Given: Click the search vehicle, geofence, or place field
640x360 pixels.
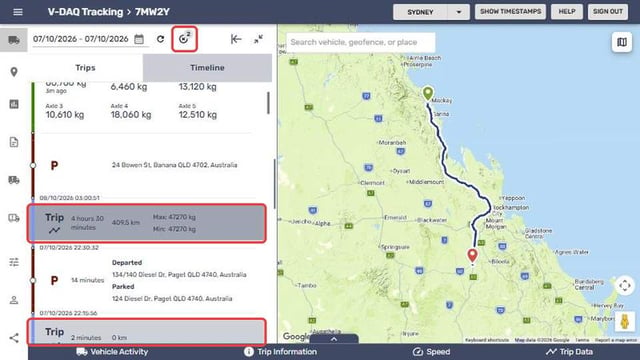Looking at the screenshot, I should coord(360,42).
